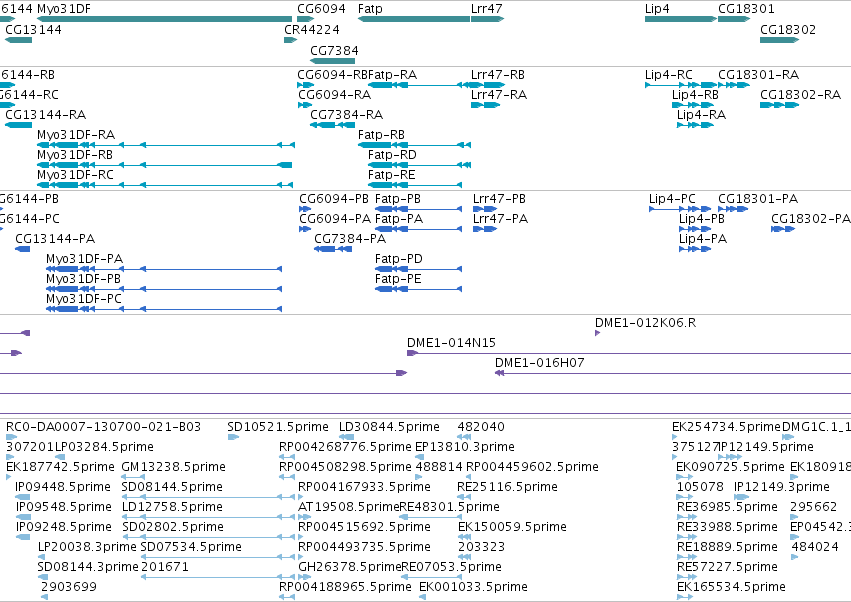Select the Myo31DF-PB protein feature
Viewport: 851px width, 602px height.
tap(164, 289)
